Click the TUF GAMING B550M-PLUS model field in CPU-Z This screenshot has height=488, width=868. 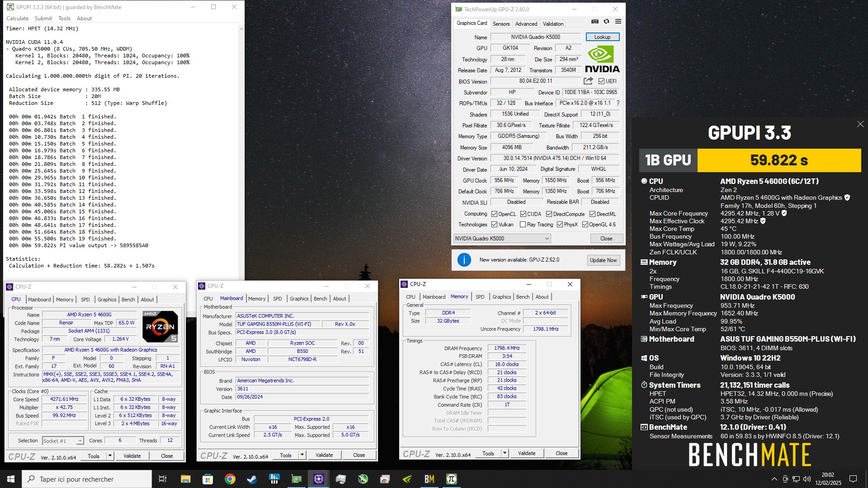point(278,324)
